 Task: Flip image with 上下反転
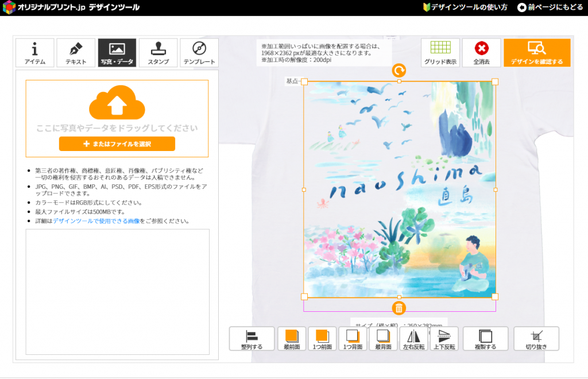pyautogui.click(x=444, y=339)
